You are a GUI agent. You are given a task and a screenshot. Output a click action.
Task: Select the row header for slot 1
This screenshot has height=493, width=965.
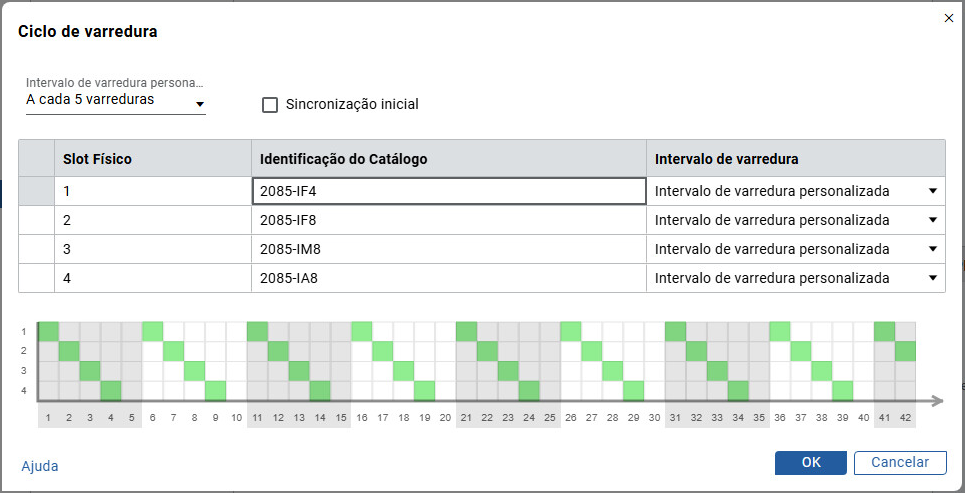[x=36, y=191]
